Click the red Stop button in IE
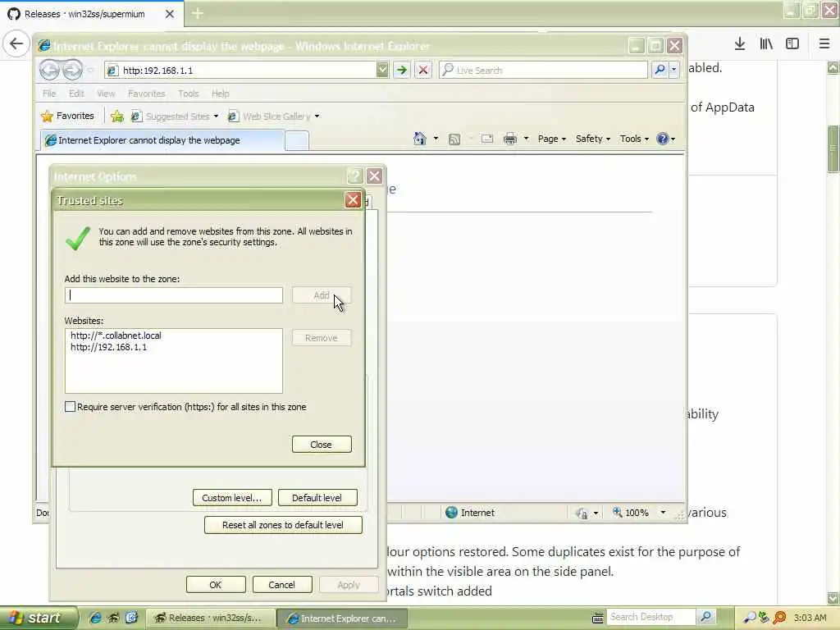This screenshot has width=840, height=630. point(423,71)
